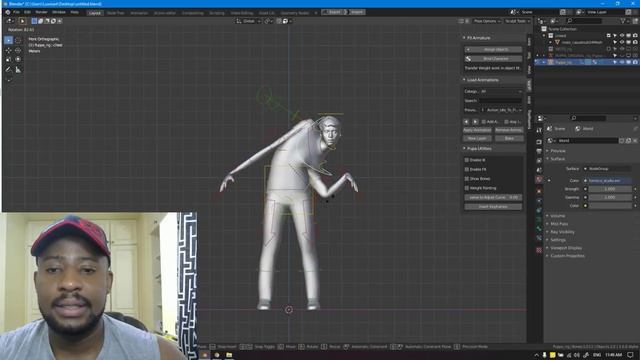Open the outliner filter funnel icon

[623, 21]
